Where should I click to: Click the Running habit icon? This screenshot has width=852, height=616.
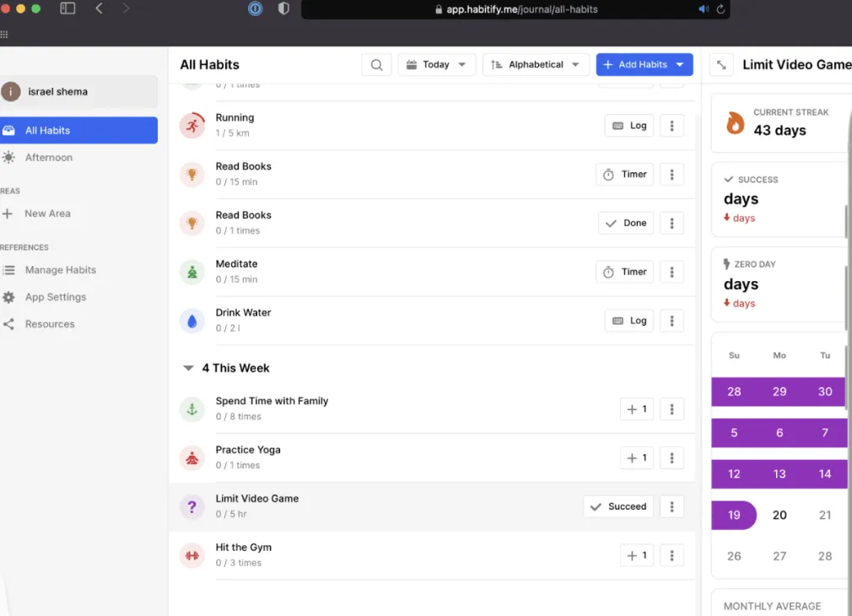coord(192,126)
